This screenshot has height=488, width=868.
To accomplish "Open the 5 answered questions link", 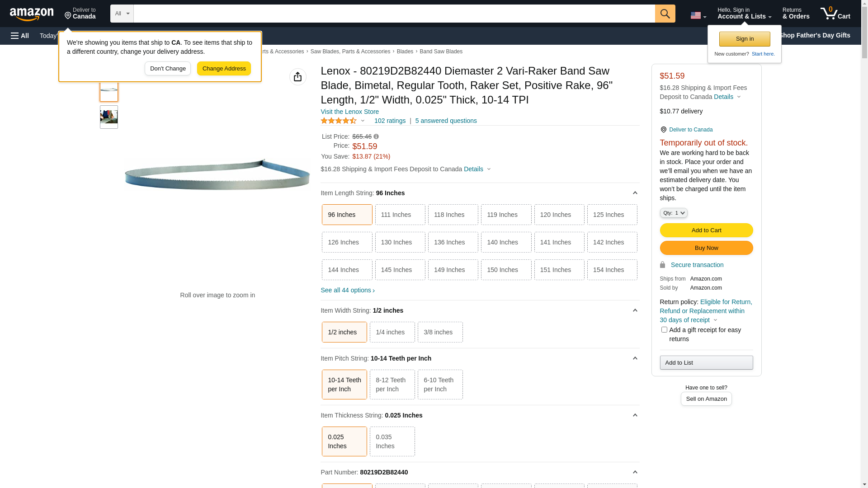I will coord(446,121).
